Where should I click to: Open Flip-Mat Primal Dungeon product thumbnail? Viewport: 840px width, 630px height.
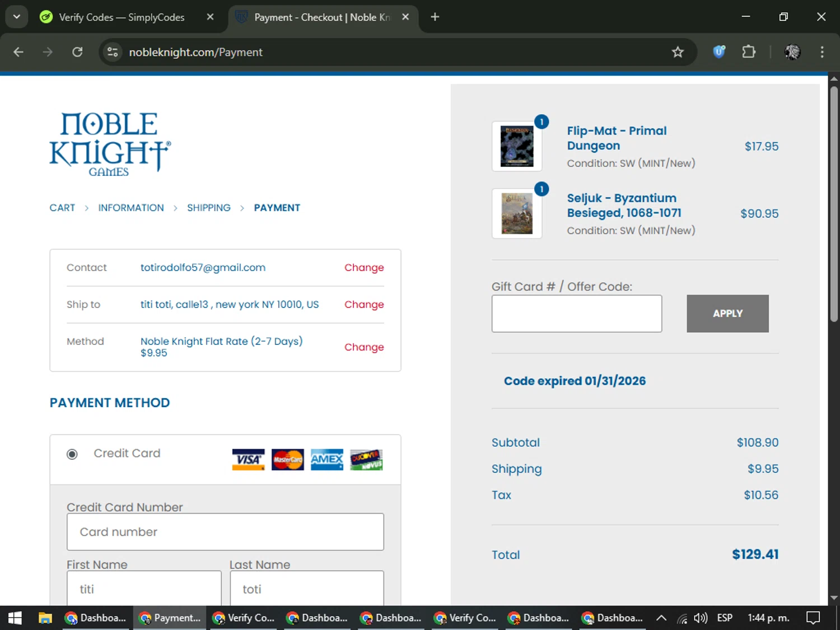[517, 146]
